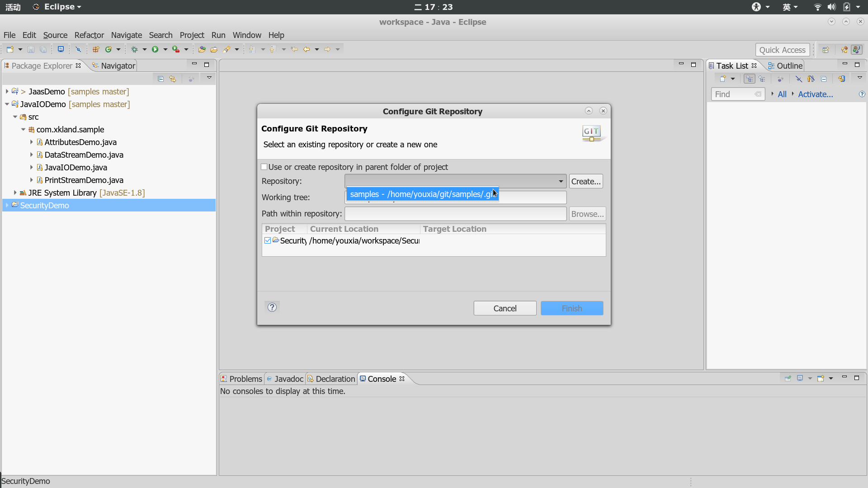Click the Task List help question icon
Image resolution: width=868 pixels, height=488 pixels.
tap(862, 94)
